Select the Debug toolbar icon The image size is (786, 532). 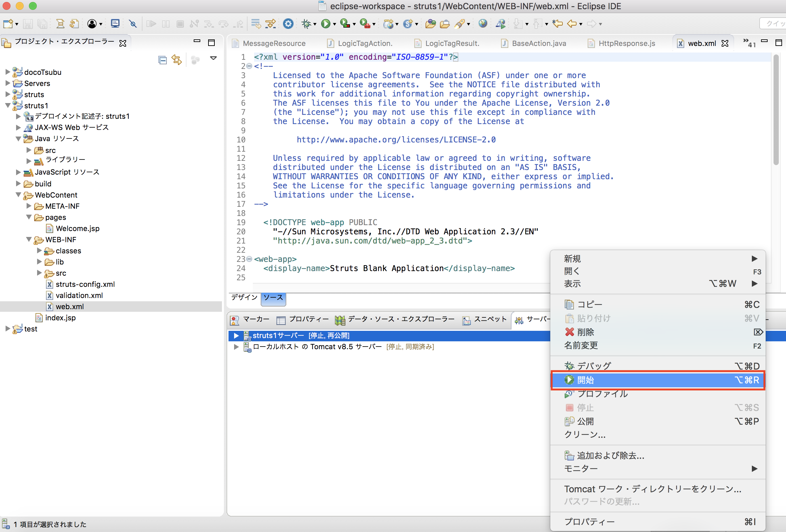(x=307, y=24)
